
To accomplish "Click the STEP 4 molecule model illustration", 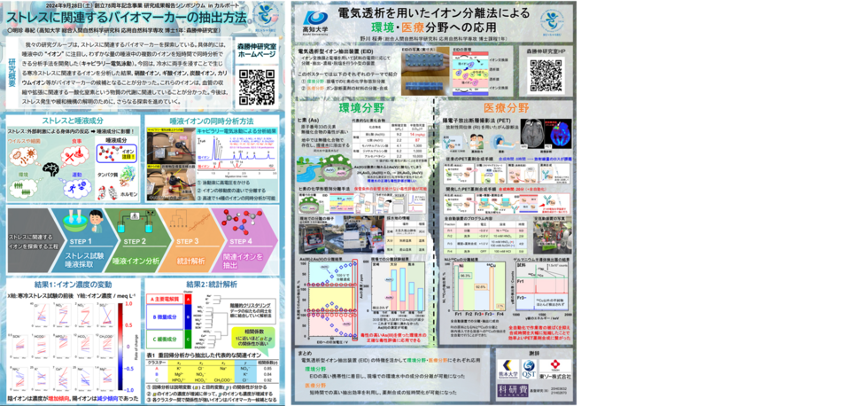I will [x=239, y=222].
